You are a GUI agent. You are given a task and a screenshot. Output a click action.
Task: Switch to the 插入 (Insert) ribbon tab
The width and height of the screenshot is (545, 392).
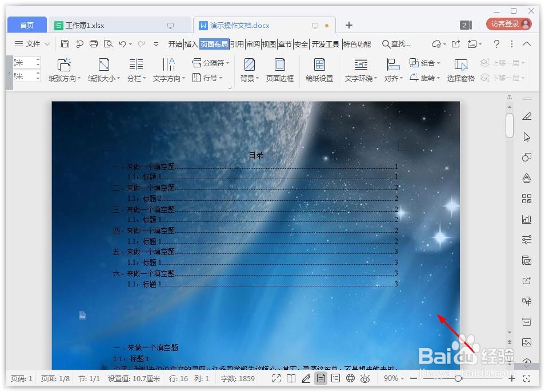pos(191,43)
